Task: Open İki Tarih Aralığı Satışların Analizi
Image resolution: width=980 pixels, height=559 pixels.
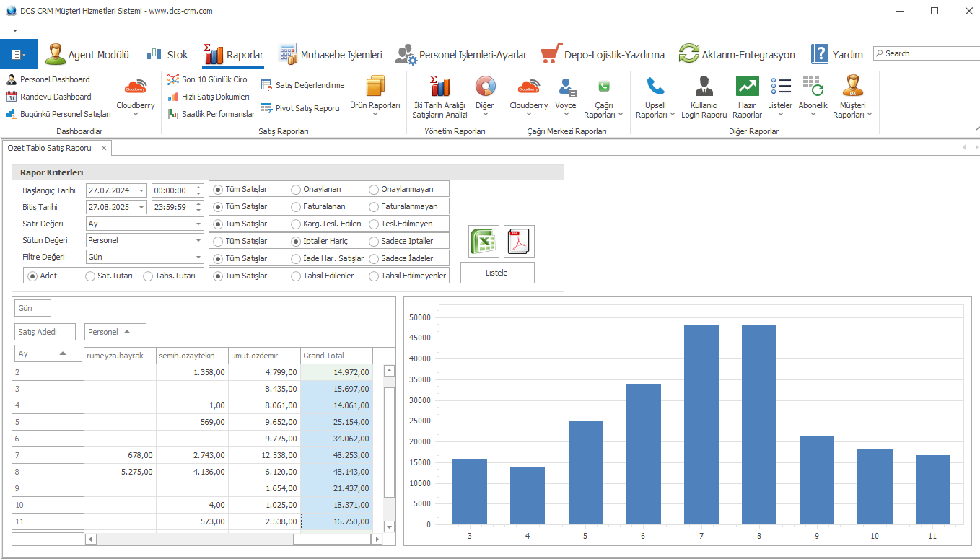Action: [439, 96]
